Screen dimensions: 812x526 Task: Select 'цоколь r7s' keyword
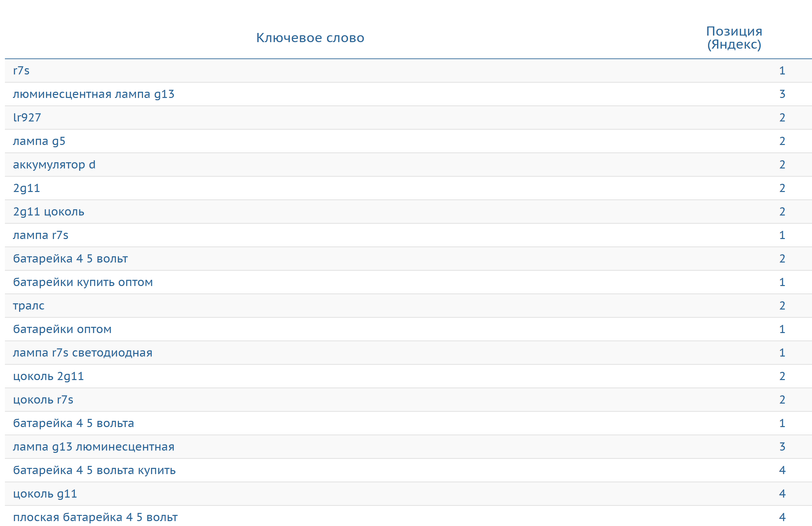pyautogui.click(x=43, y=399)
